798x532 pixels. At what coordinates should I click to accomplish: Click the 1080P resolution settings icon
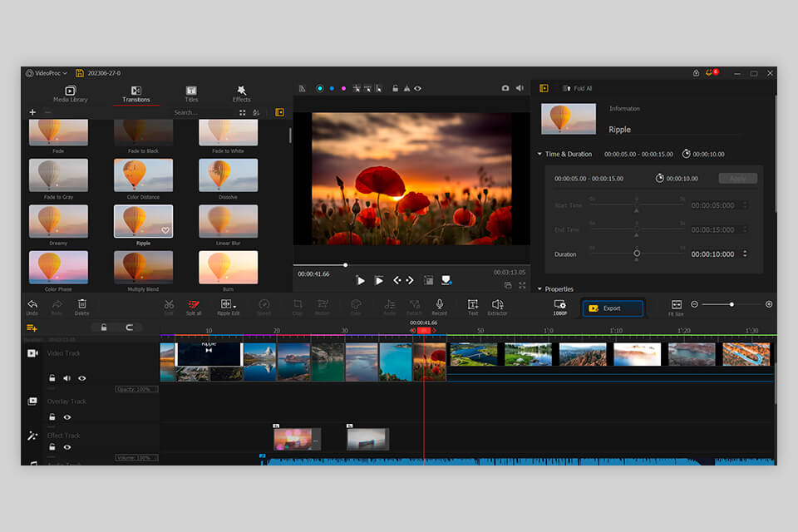pos(559,304)
